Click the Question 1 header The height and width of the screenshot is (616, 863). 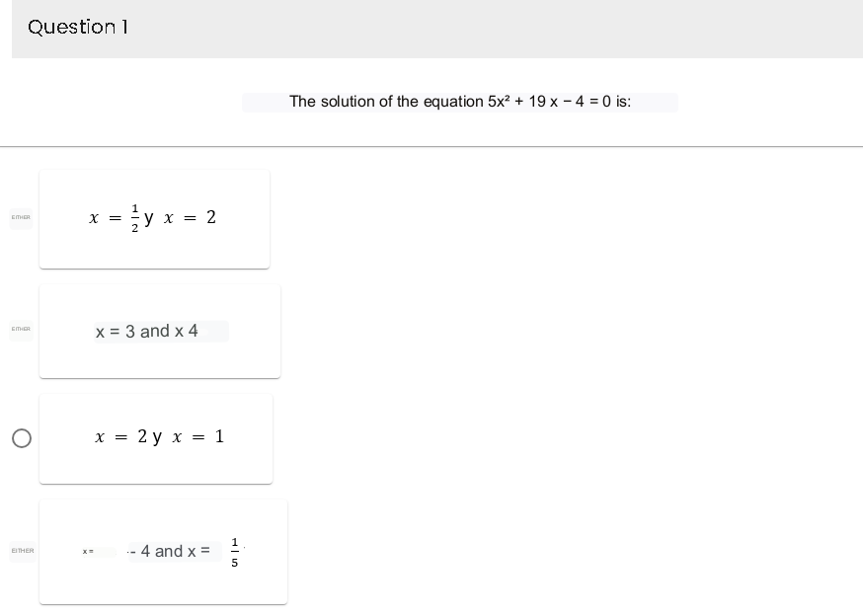coord(77,27)
